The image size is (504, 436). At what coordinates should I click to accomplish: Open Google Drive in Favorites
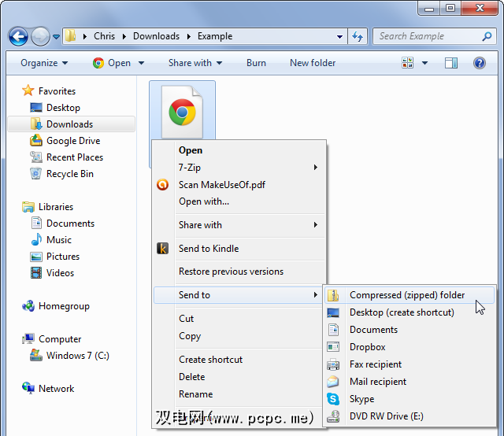[x=65, y=141]
